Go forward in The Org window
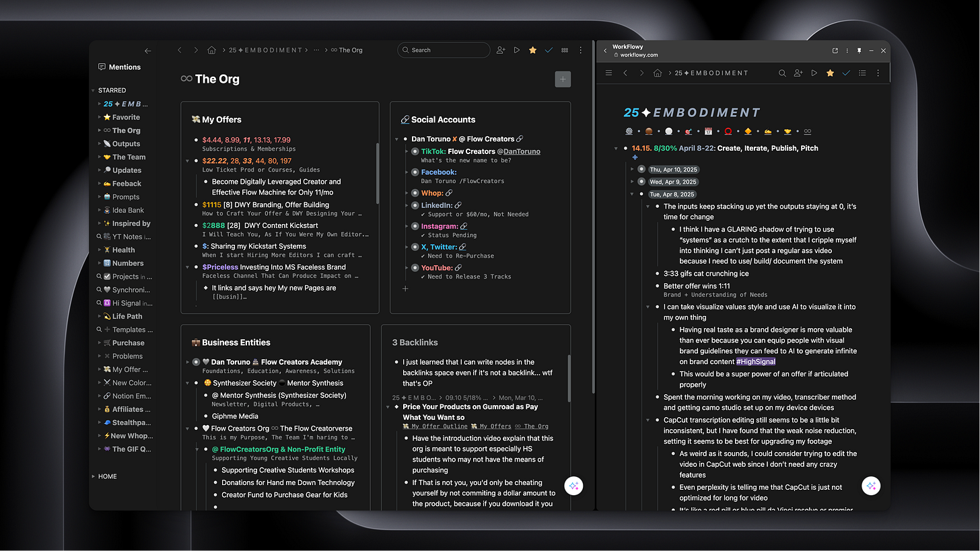The image size is (980, 551). coord(196,50)
